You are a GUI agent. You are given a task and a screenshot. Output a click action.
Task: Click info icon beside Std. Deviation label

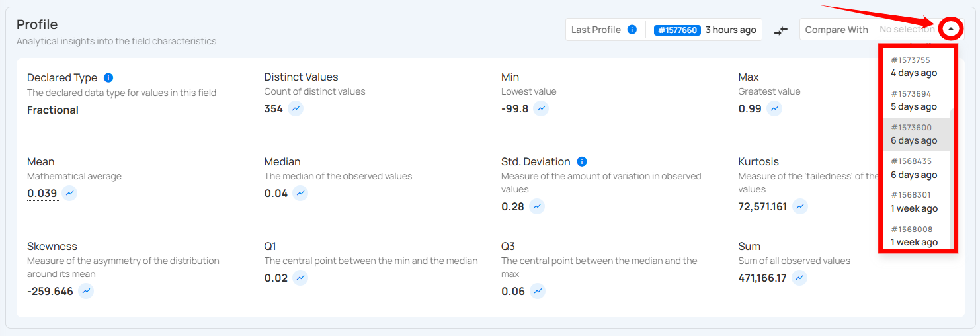coord(582,161)
